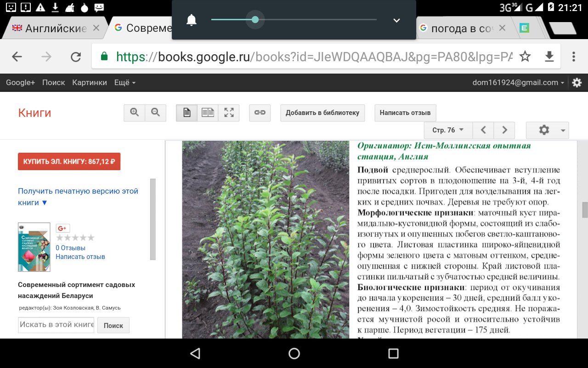Click the link icon to share book
The width and height of the screenshot is (588, 368).
coord(260,113)
